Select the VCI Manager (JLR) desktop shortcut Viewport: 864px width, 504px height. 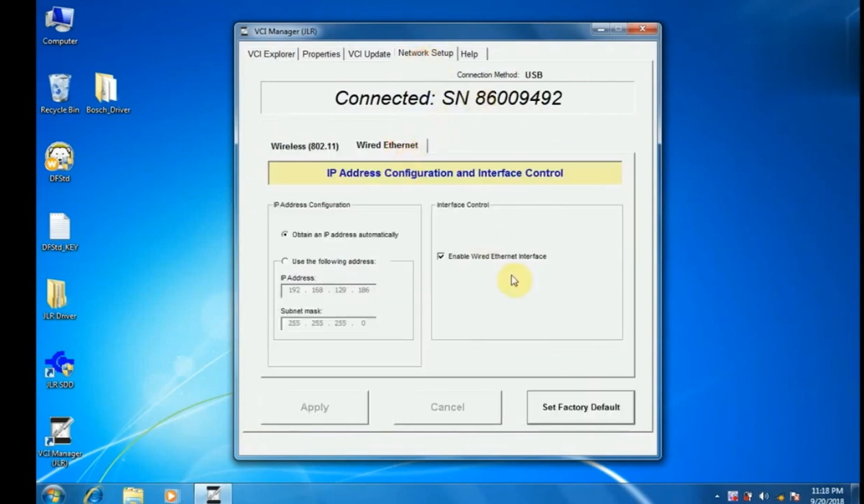(59, 442)
